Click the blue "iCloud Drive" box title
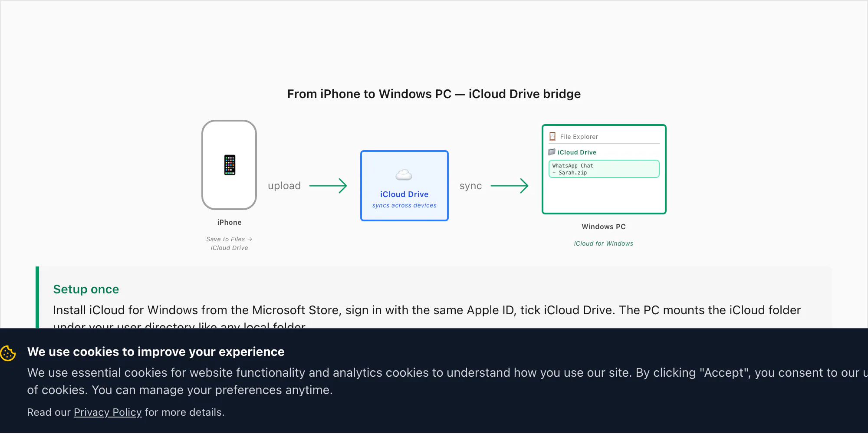This screenshot has width=868, height=434. coord(404,194)
